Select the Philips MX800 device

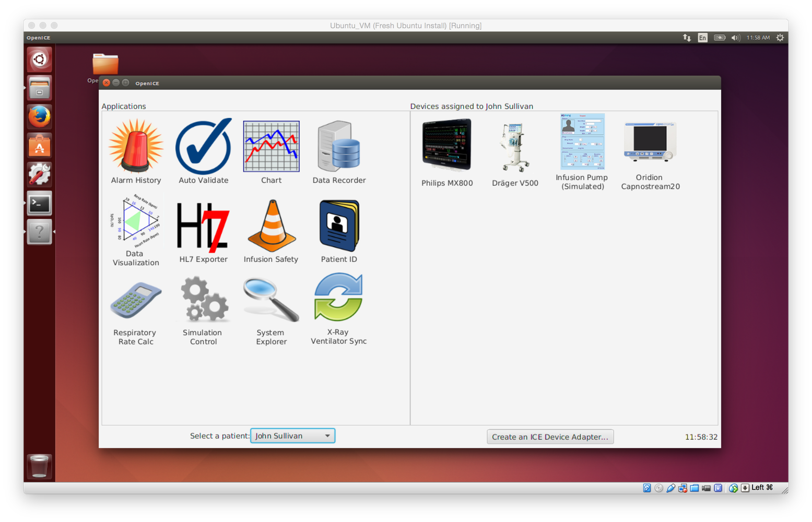447,152
